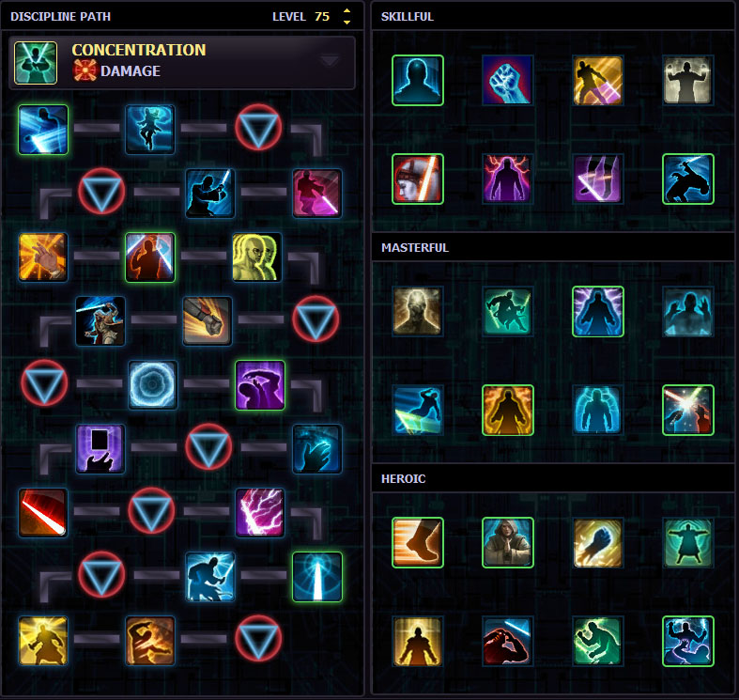The height and width of the screenshot is (700, 739).
Task: Toggle the blue silhouette head Skillful utility
Action: 418,80
